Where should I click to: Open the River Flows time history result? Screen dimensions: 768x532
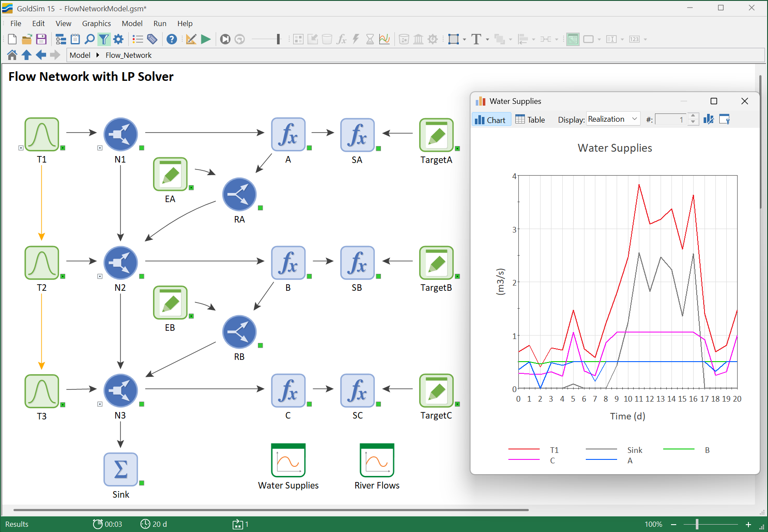[377, 460]
